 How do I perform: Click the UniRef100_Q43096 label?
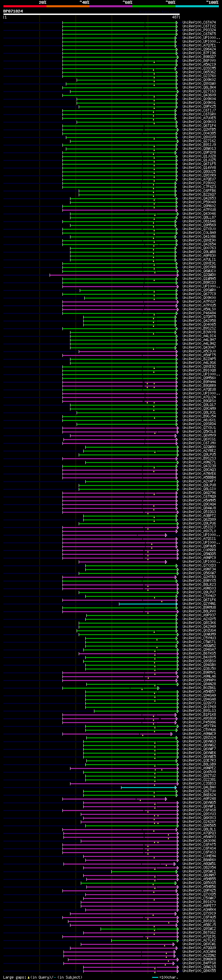click(199, 841)
